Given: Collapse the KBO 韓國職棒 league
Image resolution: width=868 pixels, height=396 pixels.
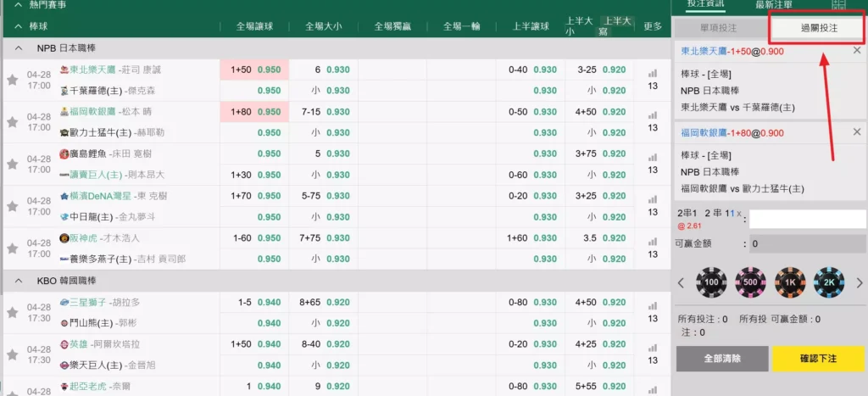Looking at the screenshot, I should point(19,281).
